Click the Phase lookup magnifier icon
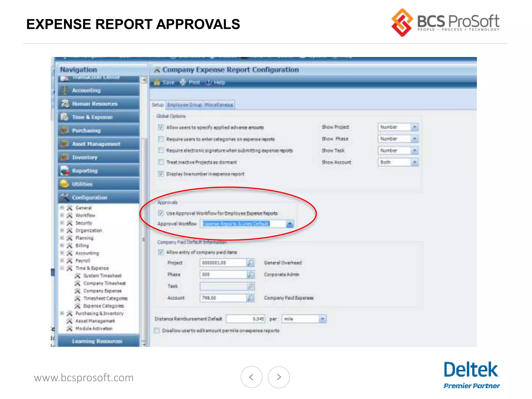532x399 pixels. [x=251, y=275]
